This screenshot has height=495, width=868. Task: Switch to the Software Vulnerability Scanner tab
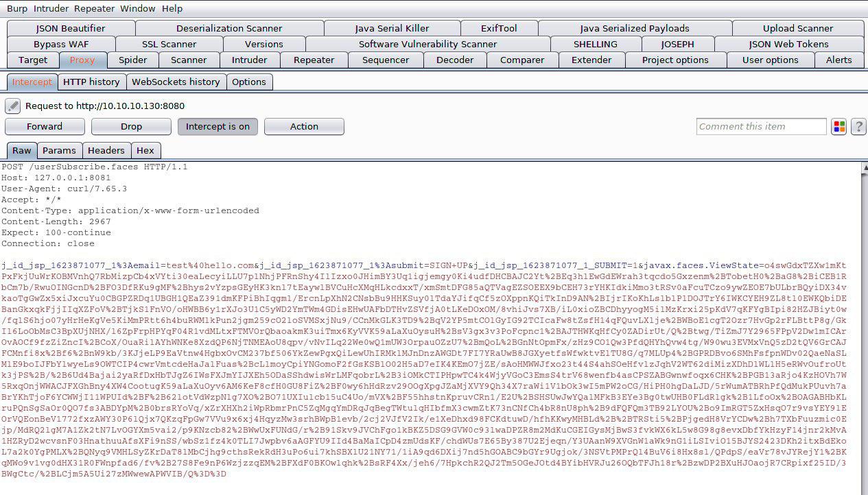(427, 44)
